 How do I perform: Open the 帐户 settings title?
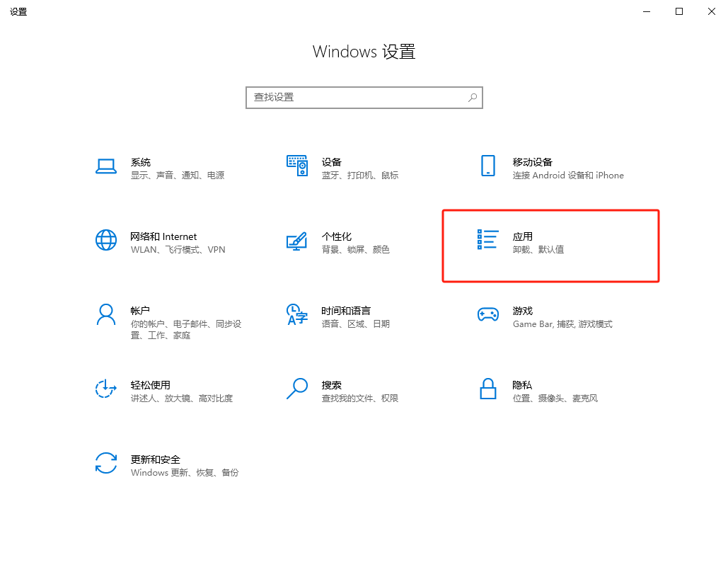pos(140,311)
